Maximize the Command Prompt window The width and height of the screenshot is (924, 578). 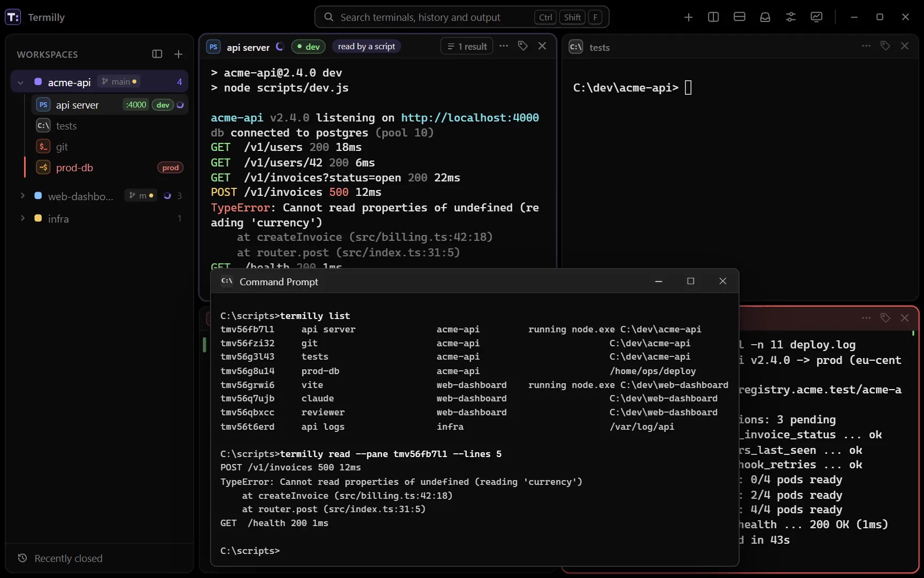[690, 281]
